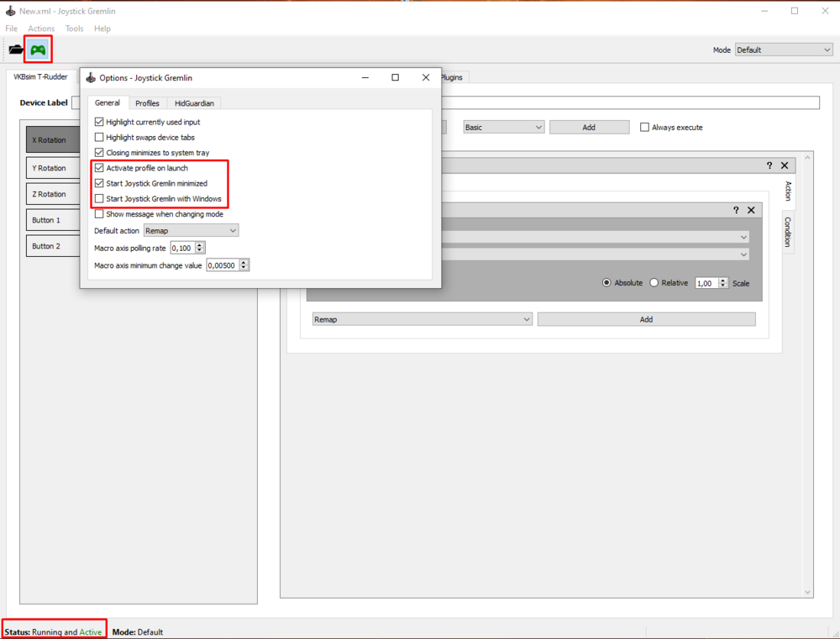Select General tab in Options
The image size is (840, 639).
point(108,102)
